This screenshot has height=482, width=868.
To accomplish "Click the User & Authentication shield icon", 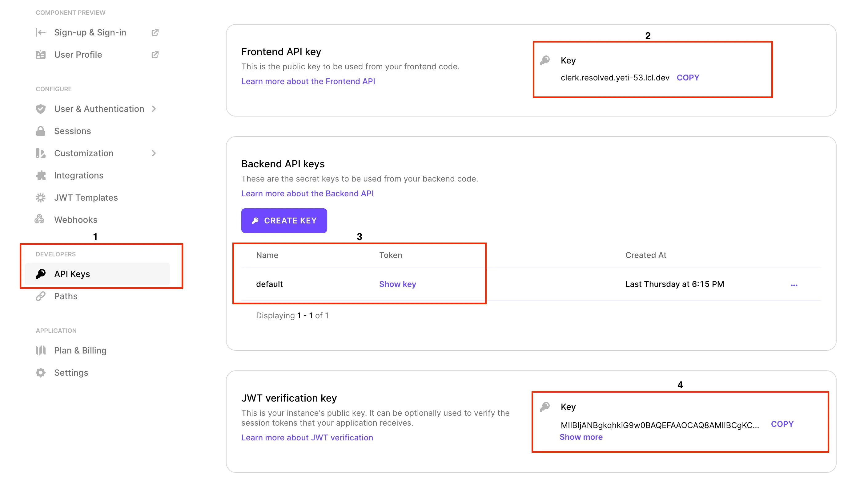I will click(x=40, y=108).
